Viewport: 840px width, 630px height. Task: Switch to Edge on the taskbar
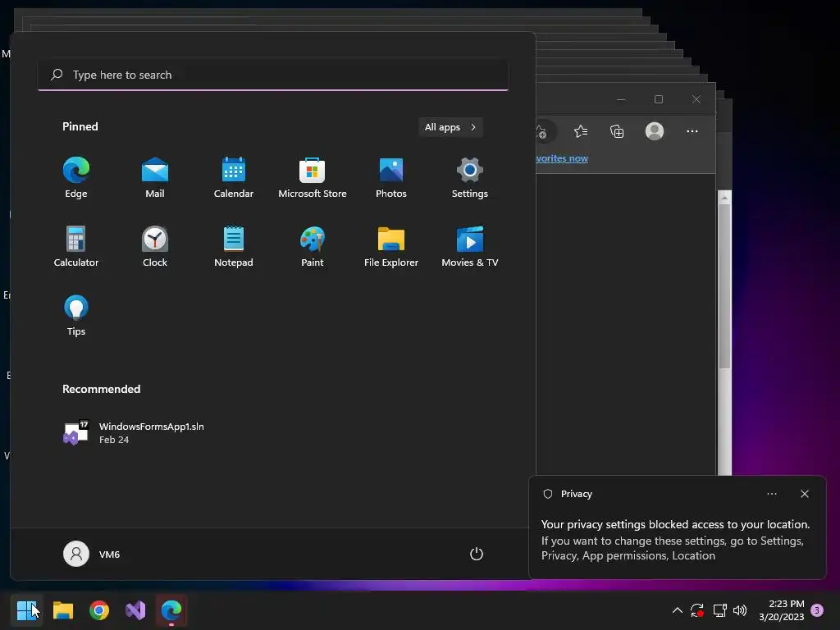[171, 610]
